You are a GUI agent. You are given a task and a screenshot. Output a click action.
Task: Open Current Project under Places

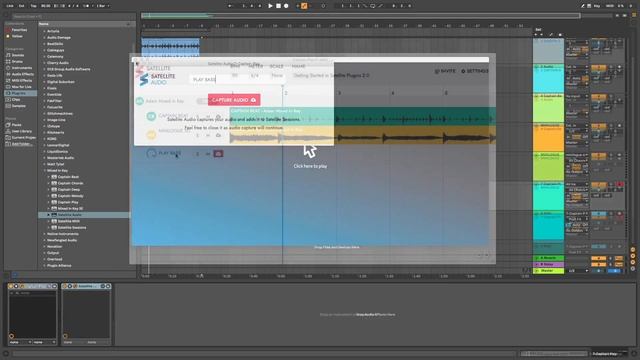click(x=23, y=138)
